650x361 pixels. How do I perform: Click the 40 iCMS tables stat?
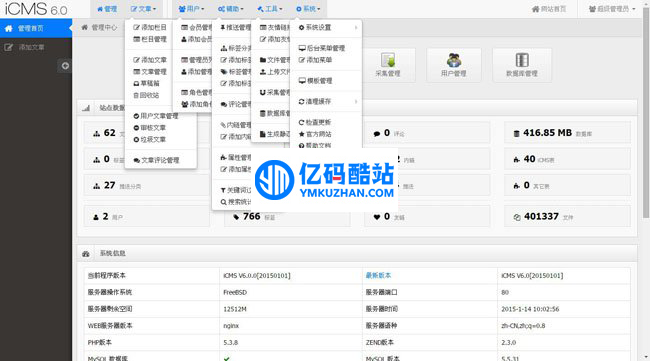(x=567, y=159)
